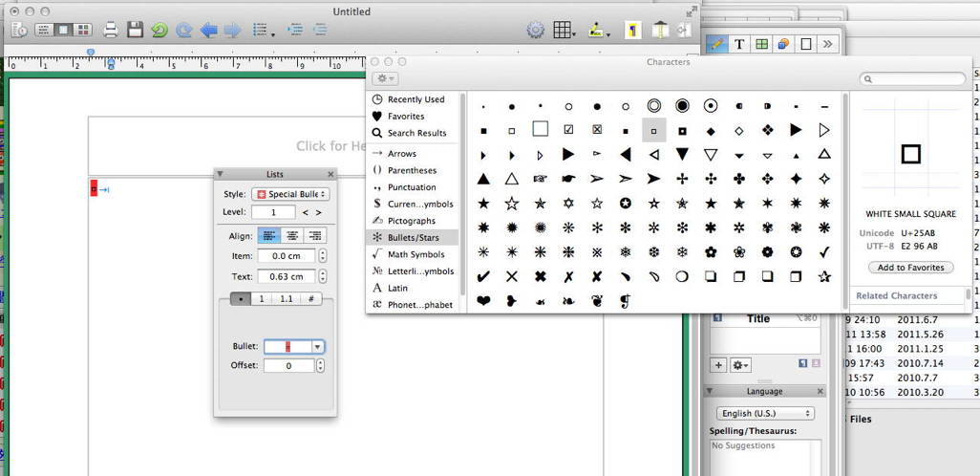Select left list alignment in Lists panel
The height and width of the screenshot is (476, 980).
click(x=270, y=235)
